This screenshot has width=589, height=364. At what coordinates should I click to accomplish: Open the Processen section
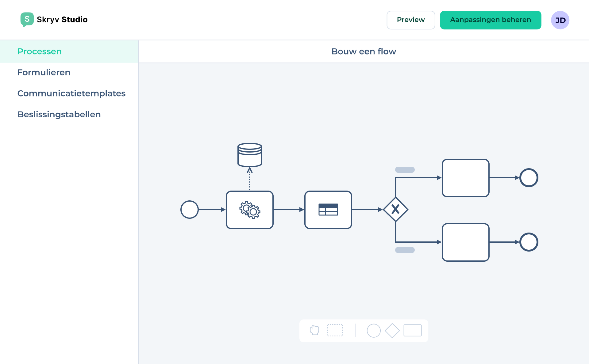39,51
